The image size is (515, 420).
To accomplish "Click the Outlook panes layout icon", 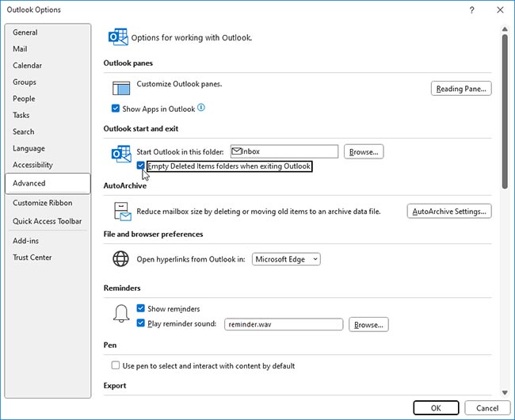I will click(121, 88).
